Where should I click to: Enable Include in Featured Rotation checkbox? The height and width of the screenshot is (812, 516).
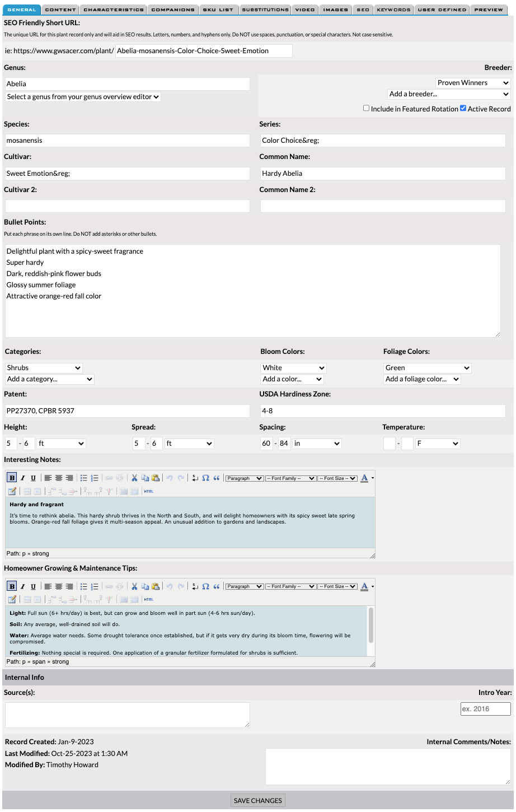[366, 109]
